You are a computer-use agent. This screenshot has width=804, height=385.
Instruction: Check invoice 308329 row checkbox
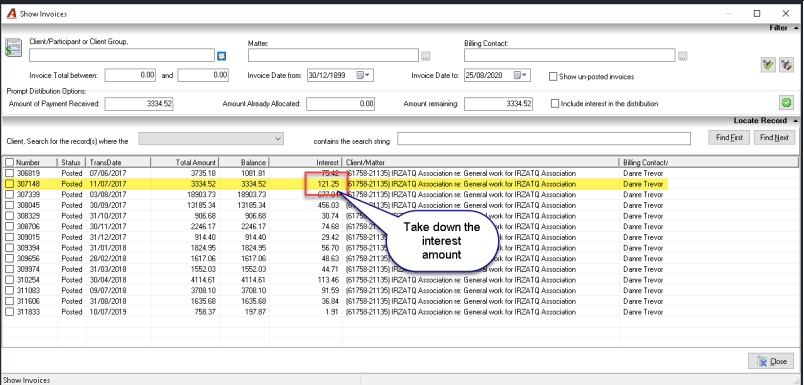[x=10, y=216]
